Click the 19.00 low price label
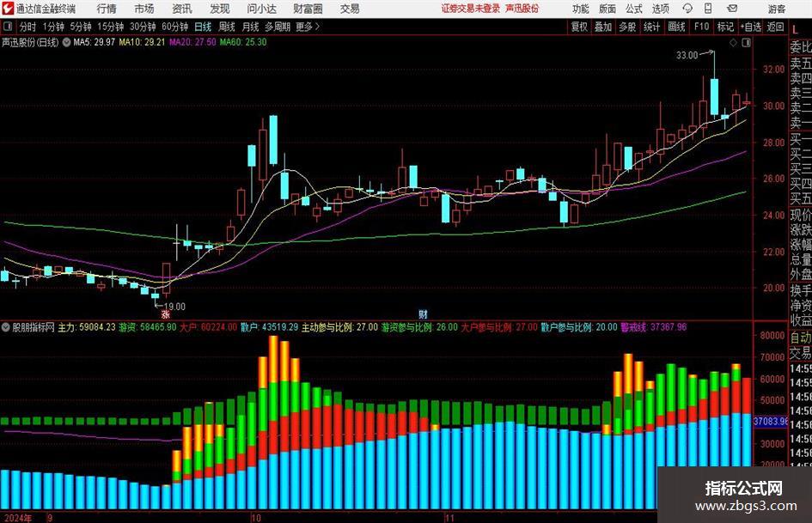This screenshot has height=523, width=812. click(174, 307)
